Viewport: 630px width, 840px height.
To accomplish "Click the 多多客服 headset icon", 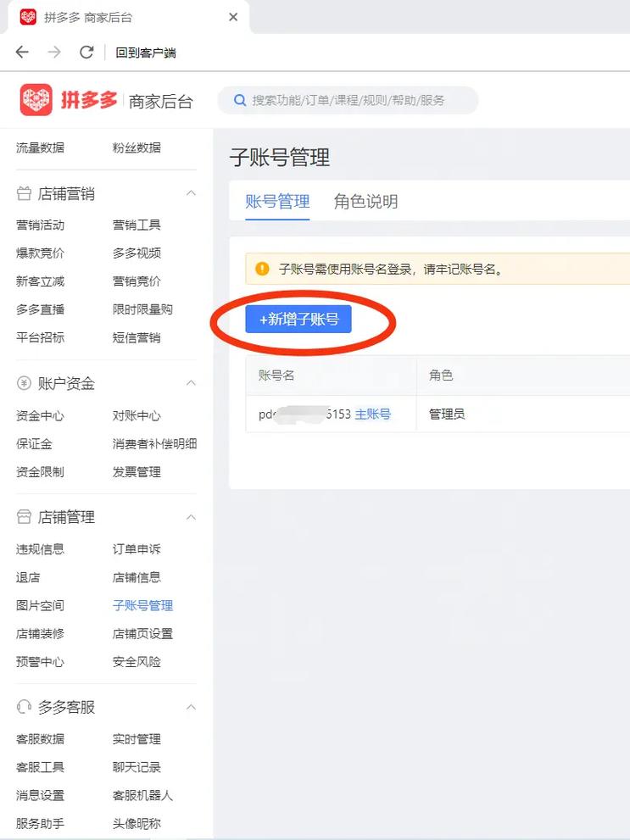I will pyautogui.click(x=24, y=707).
